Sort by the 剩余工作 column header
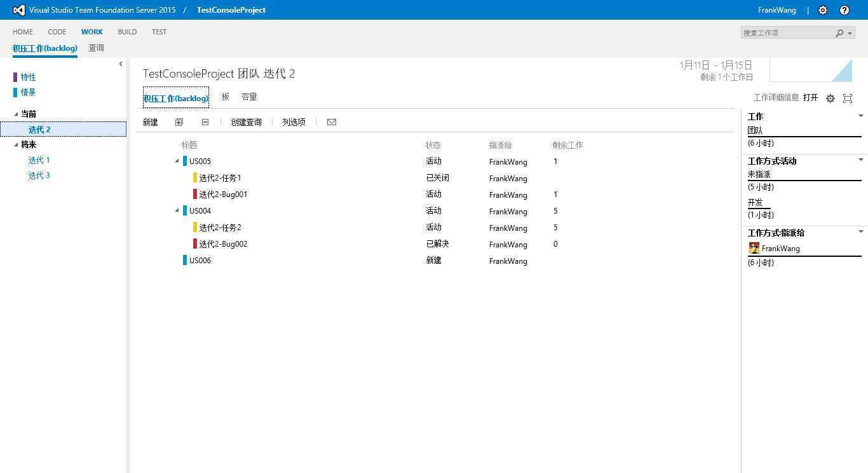The height and width of the screenshot is (473, 868). [567, 145]
